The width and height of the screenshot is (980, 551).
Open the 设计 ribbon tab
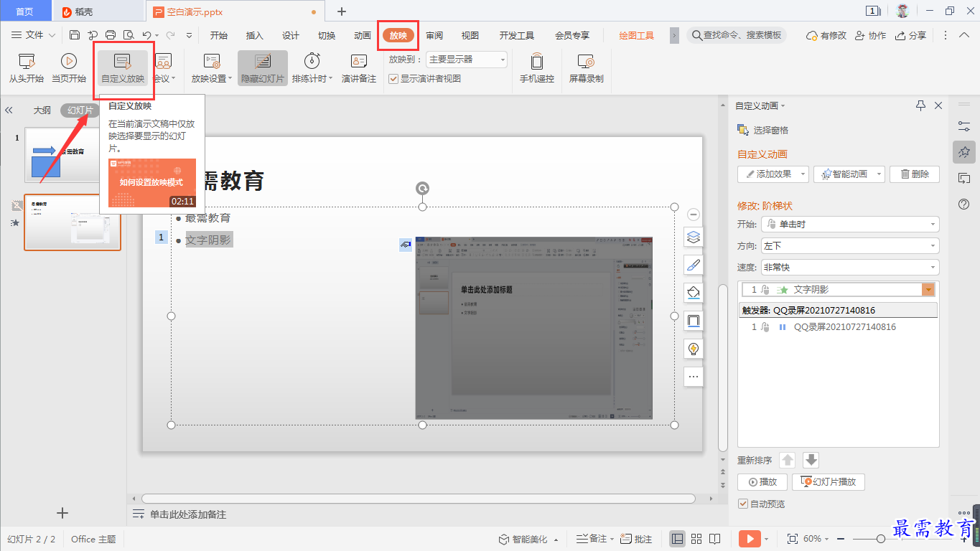[291, 35]
